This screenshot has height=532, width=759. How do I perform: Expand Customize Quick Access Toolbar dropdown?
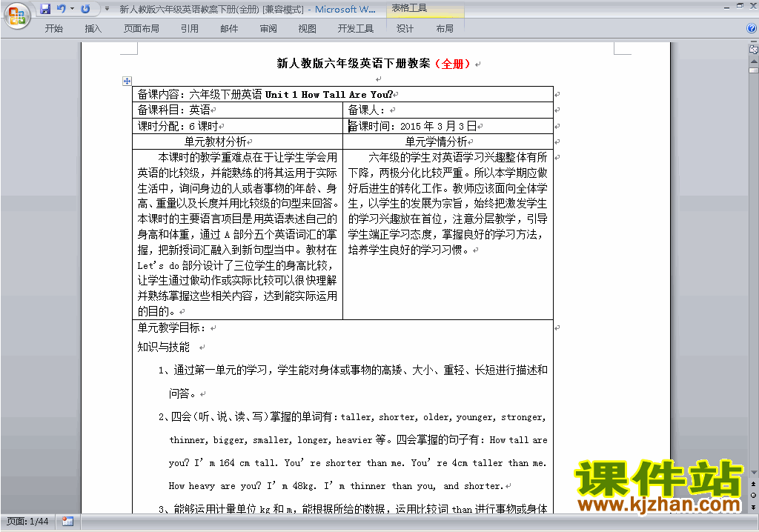[107, 9]
